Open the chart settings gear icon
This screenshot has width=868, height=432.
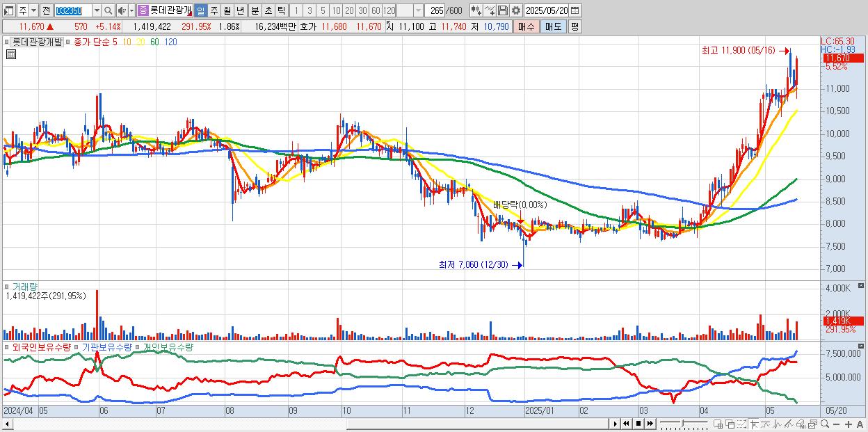(516, 10)
